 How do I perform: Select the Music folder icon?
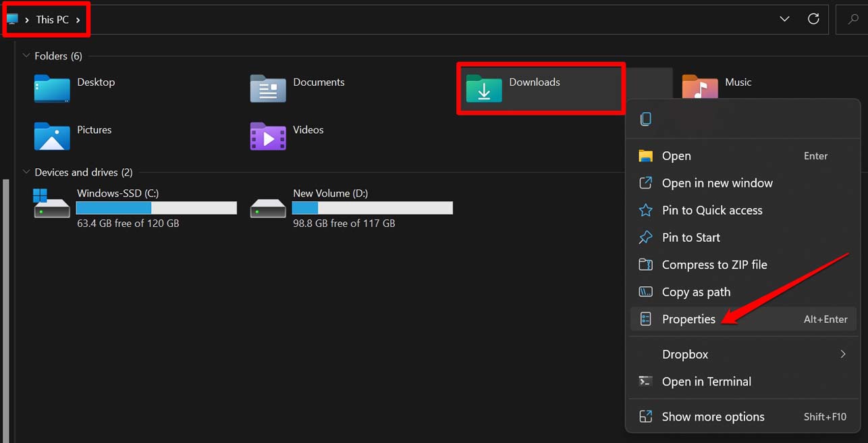tap(699, 87)
